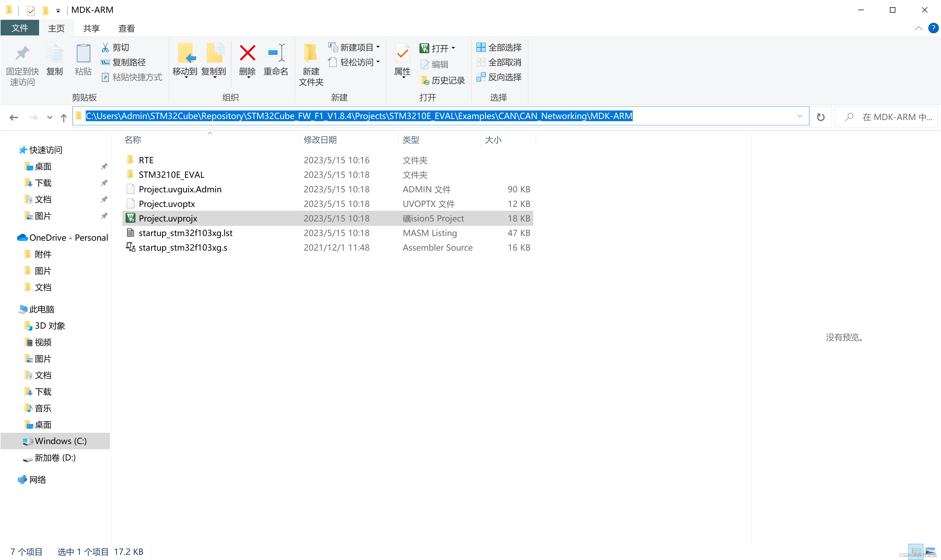This screenshot has height=560, width=941.
Task: Open file history records
Action: [x=442, y=81]
